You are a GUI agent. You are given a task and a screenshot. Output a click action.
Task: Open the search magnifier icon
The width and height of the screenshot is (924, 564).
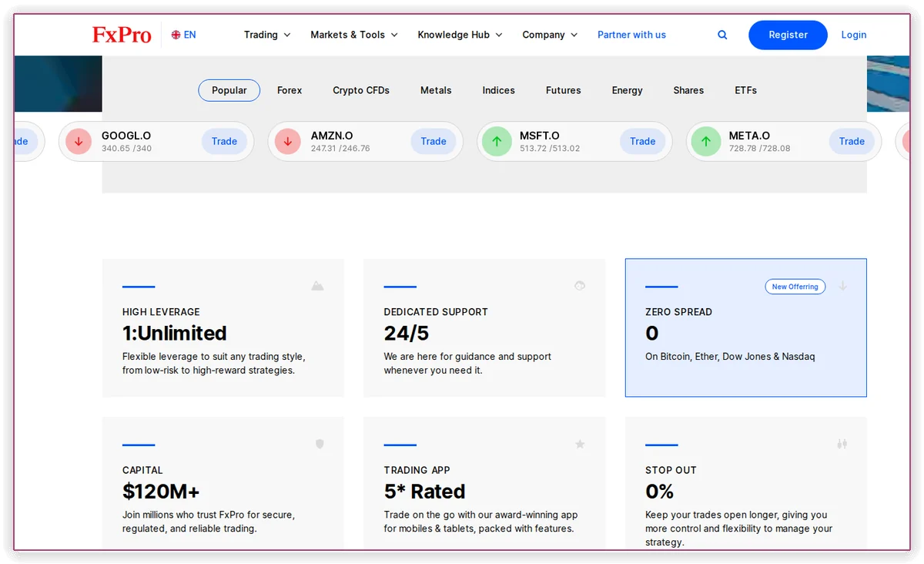point(722,35)
